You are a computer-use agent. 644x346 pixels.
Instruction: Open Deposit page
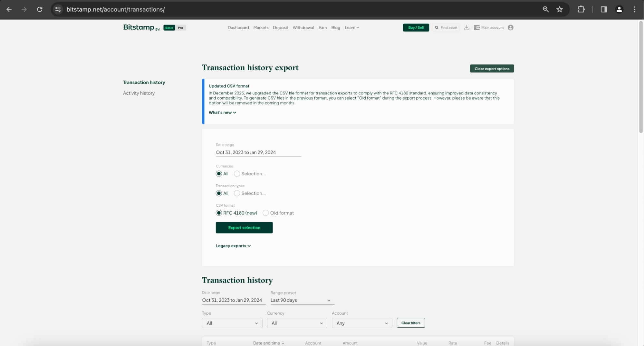point(280,27)
